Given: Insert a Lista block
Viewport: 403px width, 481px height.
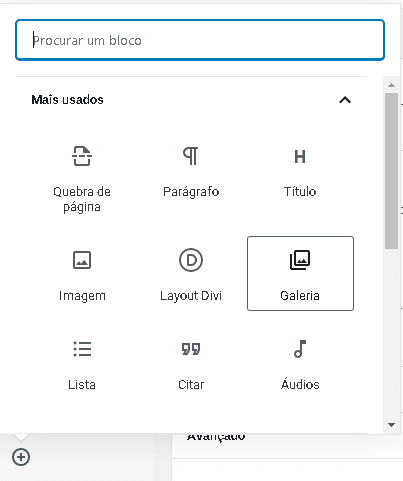Looking at the screenshot, I should (x=82, y=364).
